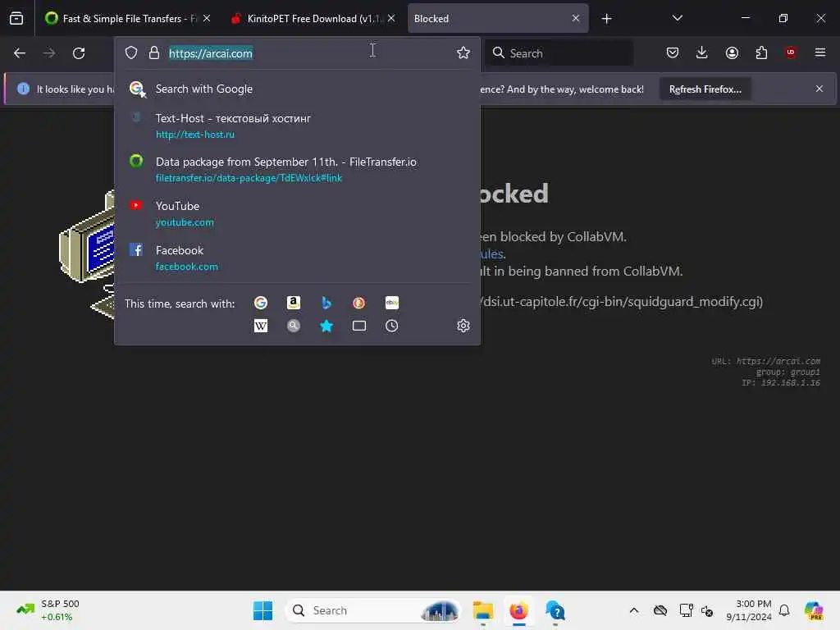Open Firefox View icon at far left of the tab strip
This screenshot has height=630, width=840.
(x=16, y=18)
